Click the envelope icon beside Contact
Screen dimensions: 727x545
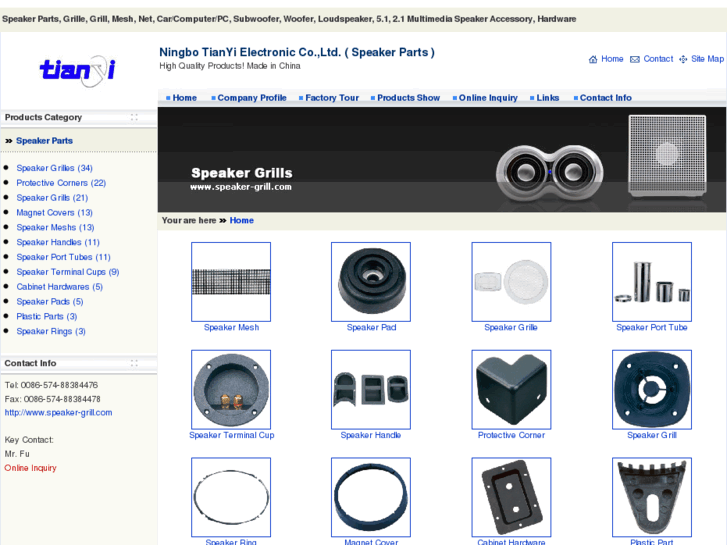[x=635, y=59]
